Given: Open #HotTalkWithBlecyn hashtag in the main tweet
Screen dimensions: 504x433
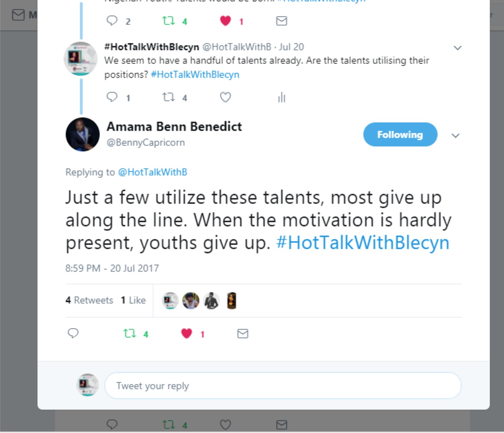Looking at the screenshot, I should tap(363, 243).
